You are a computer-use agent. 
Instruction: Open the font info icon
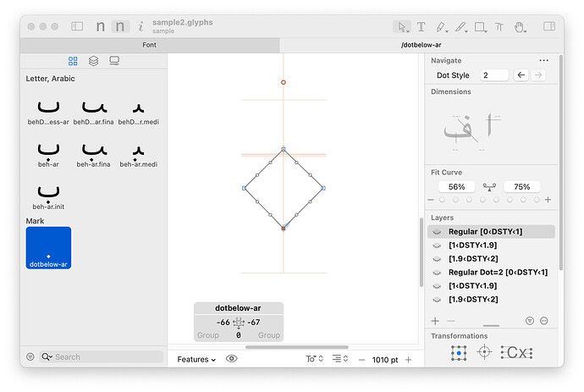tap(140, 26)
